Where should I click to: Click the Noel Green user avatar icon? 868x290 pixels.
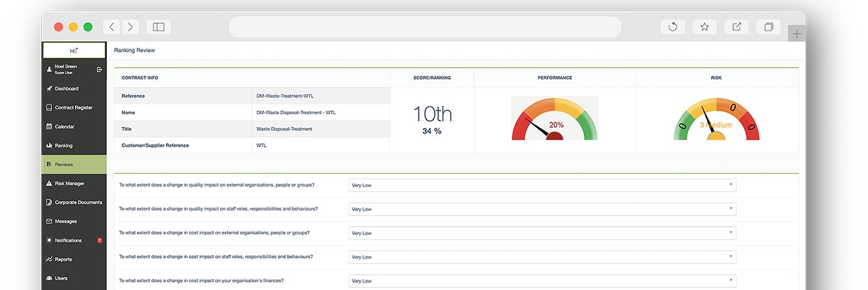tap(49, 69)
